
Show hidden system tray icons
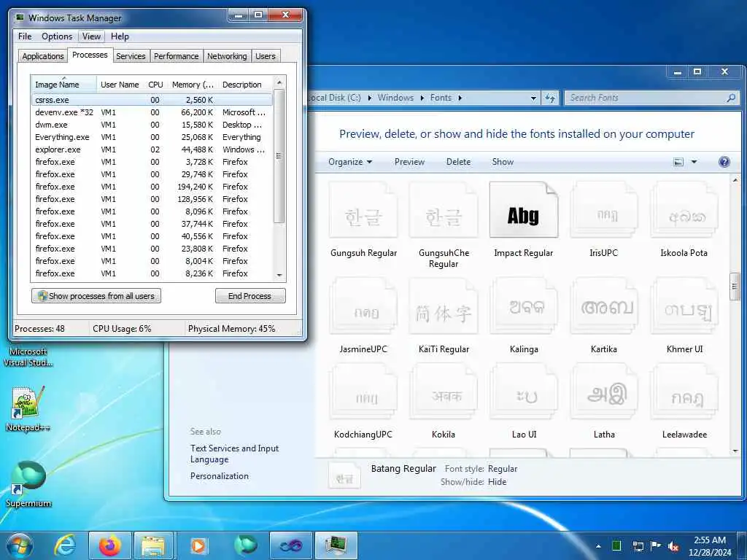[598, 546]
